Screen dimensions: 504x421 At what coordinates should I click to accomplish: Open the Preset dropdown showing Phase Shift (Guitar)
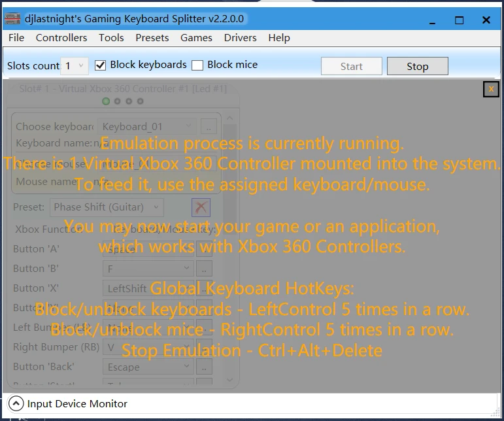click(107, 207)
